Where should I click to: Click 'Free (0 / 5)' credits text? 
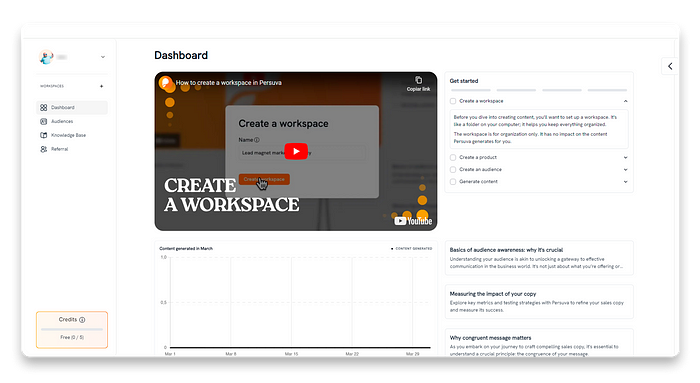[x=72, y=337]
